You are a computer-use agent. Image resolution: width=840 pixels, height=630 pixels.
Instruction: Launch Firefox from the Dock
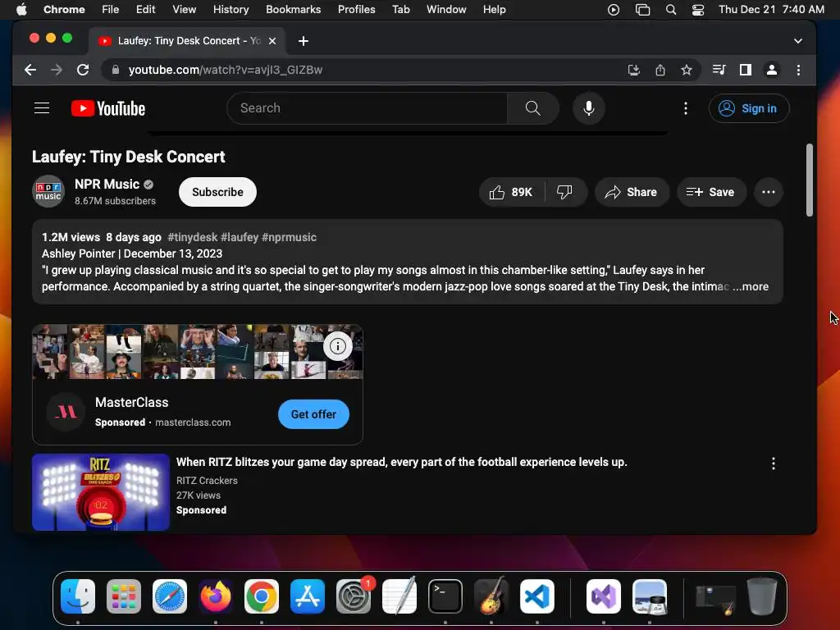pos(216,596)
